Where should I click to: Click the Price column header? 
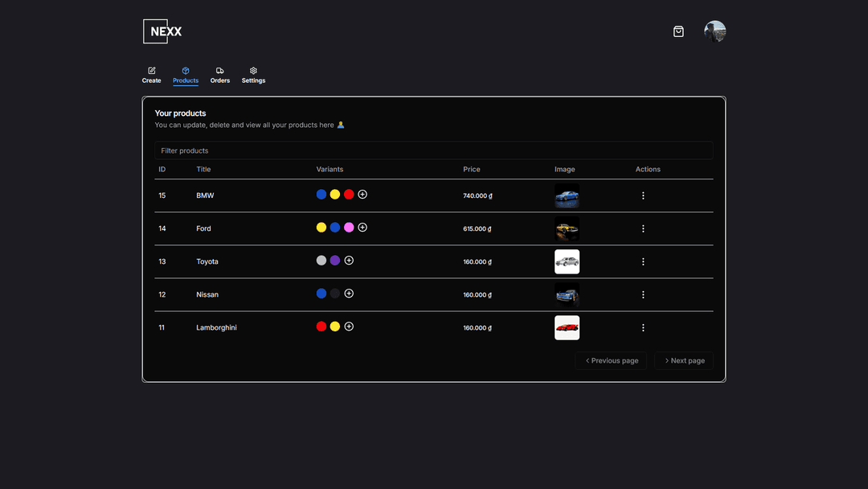pyautogui.click(x=472, y=170)
